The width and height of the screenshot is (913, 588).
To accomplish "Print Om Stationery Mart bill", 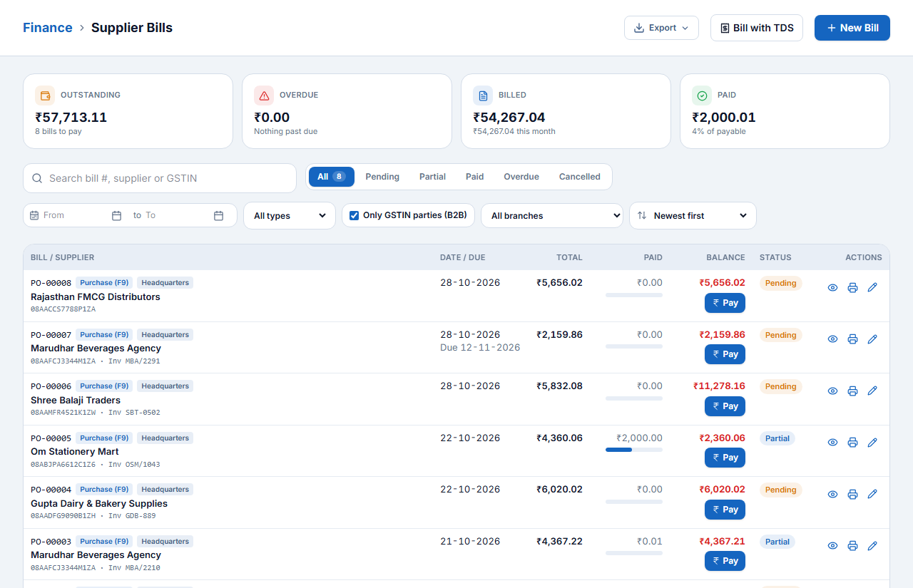I will coord(852,443).
